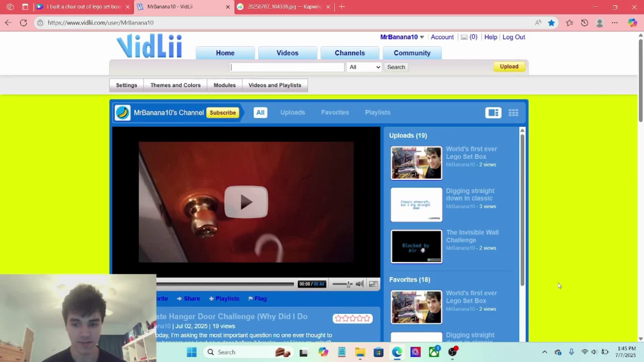
Task: Open File Explorer from the taskbar
Action: pos(360,352)
